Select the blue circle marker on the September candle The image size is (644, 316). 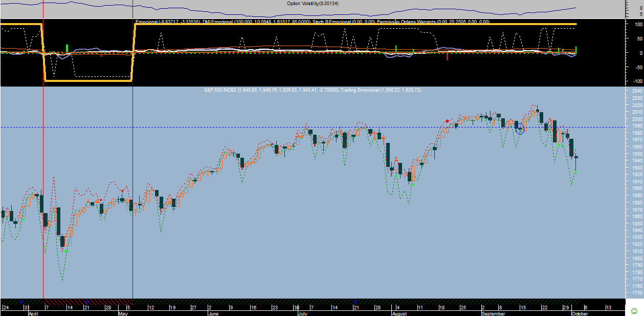(520, 128)
